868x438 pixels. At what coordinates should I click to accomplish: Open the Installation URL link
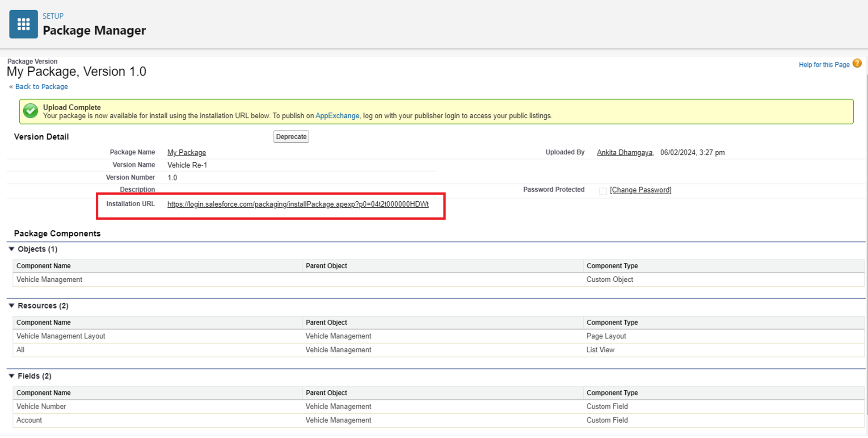tap(298, 204)
